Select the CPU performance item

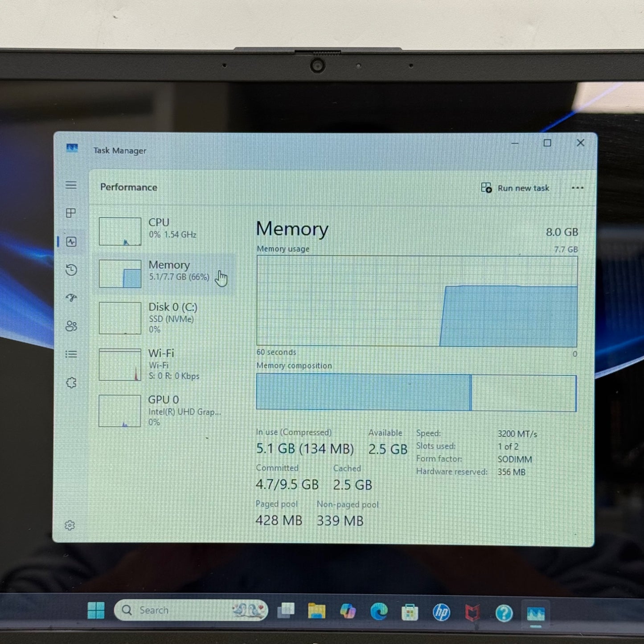165,231
